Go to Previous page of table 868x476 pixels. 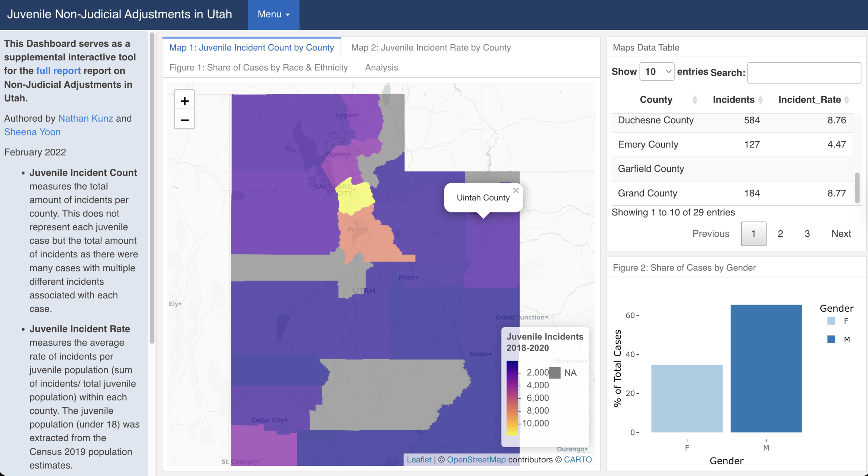pos(711,234)
